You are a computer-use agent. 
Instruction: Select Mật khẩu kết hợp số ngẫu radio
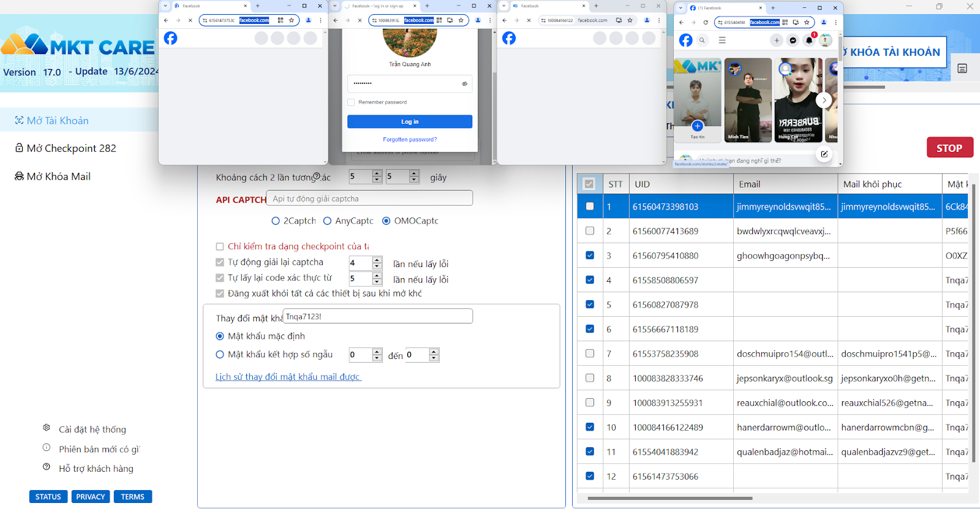[220, 354]
